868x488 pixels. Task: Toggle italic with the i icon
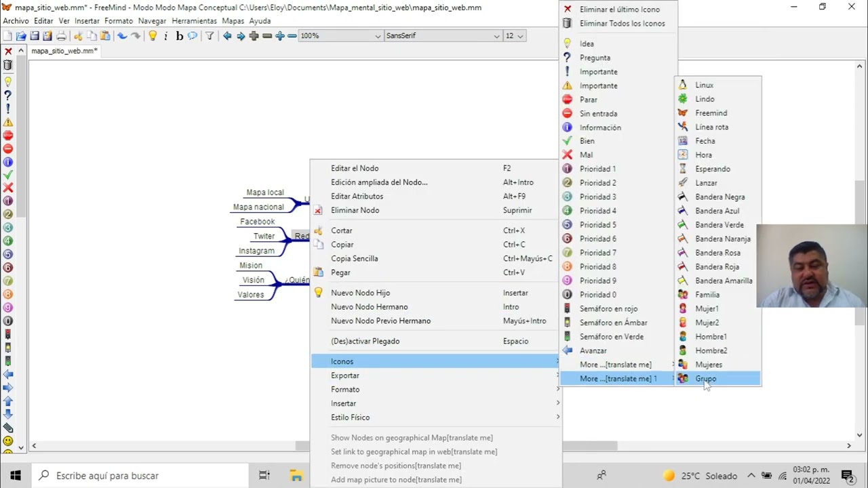tap(166, 36)
